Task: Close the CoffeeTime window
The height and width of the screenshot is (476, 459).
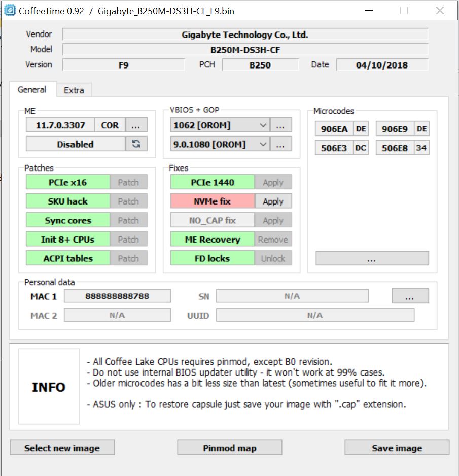Action: coord(440,11)
